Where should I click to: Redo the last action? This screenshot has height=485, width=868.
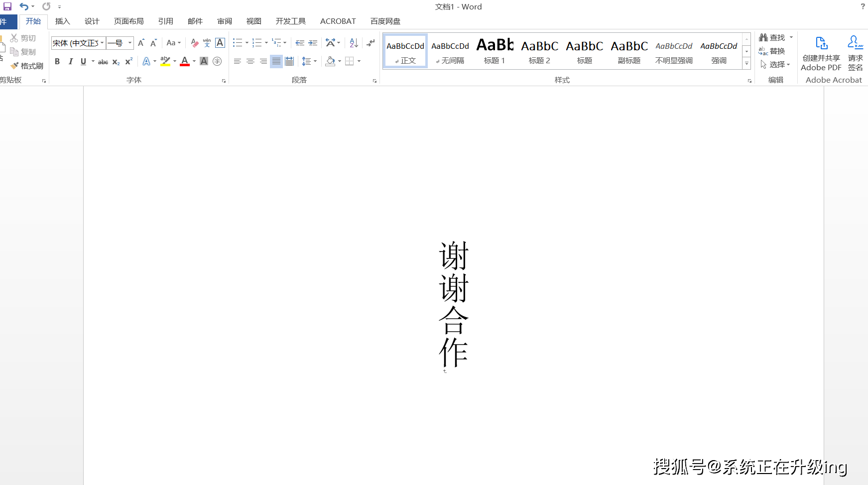(46, 6)
